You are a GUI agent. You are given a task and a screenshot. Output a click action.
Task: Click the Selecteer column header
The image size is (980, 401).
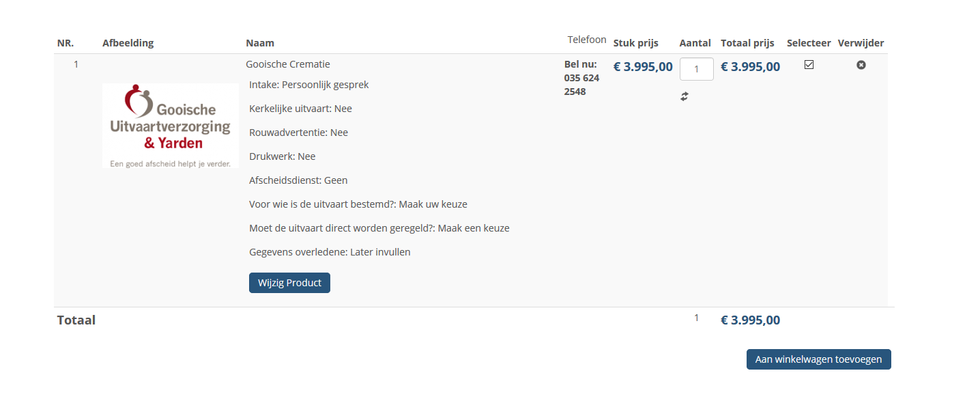click(809, 43)
